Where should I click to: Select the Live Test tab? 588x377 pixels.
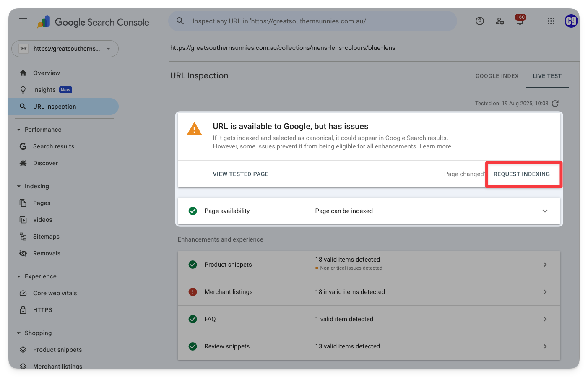547,76
